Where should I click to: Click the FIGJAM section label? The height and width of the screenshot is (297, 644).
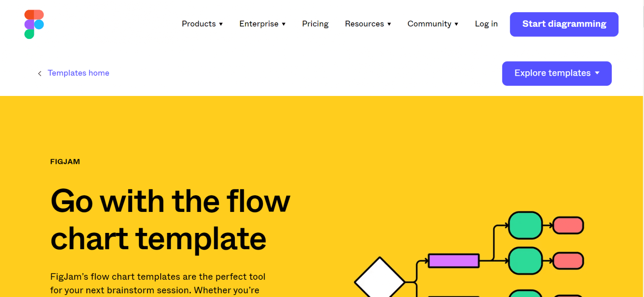(65, 161)
